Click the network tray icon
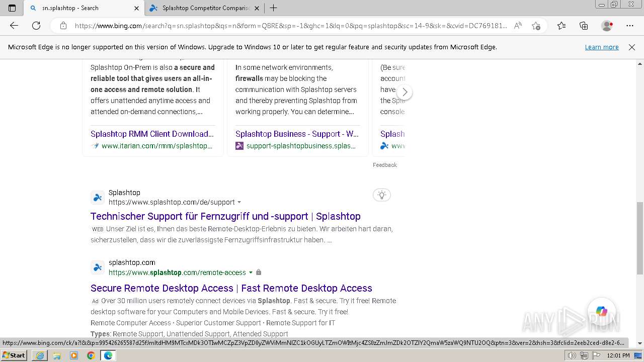The image size is (644, 362). point(584,355)
